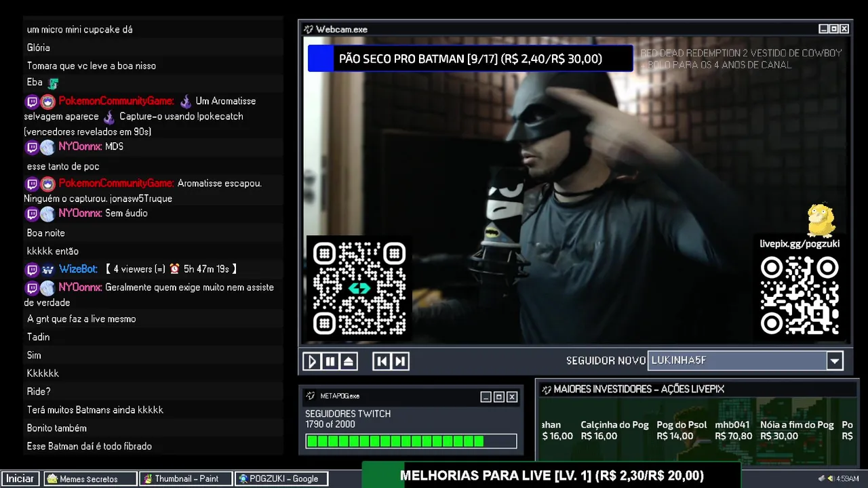Image resolution: width=868 pixels, height=488 pixels.
Task: Click the 'mhb041 R$ 70,80' investor entry
Action: coord(733,430)
